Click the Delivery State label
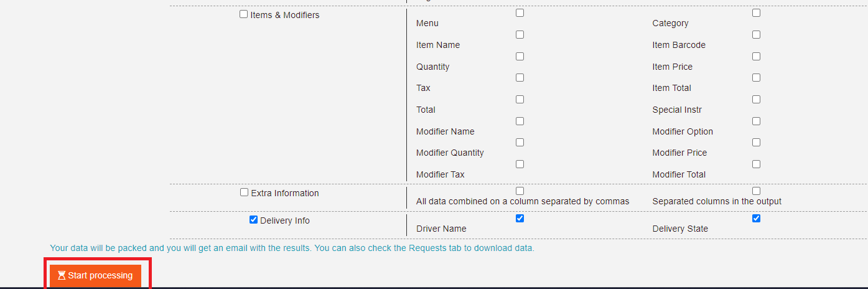868x289 pixels. coord(680,229)
